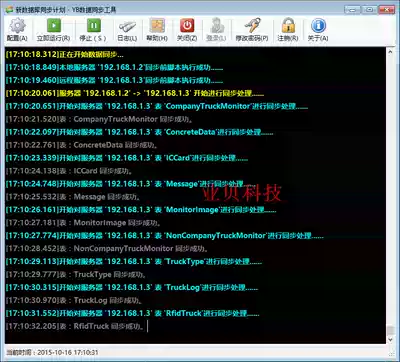The width and height of the screenshot is (400, 362).
Task: Click the 停止(S) stop/pause icon
Action: (x=94, y=25)
